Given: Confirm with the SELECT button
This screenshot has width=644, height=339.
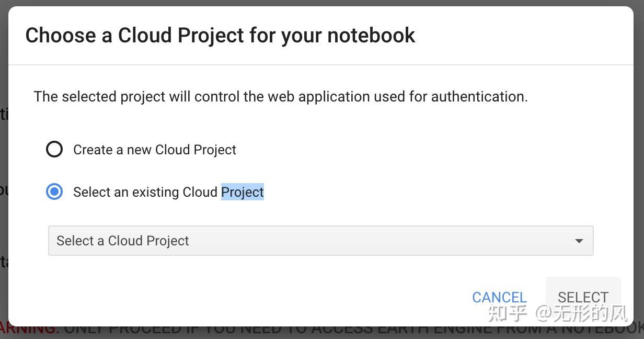Looking at the screenshot, I should tap(583, 297).
